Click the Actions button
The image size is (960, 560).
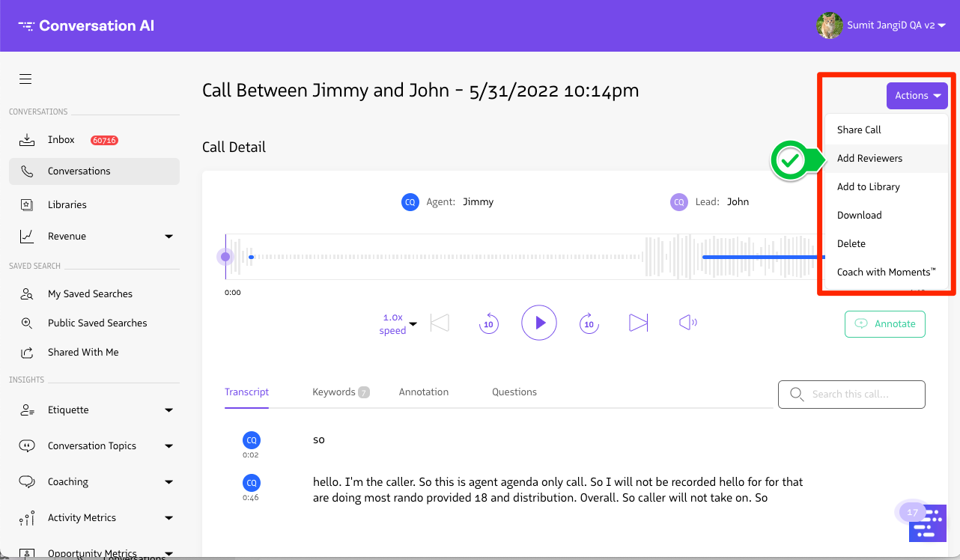point(917,96)
